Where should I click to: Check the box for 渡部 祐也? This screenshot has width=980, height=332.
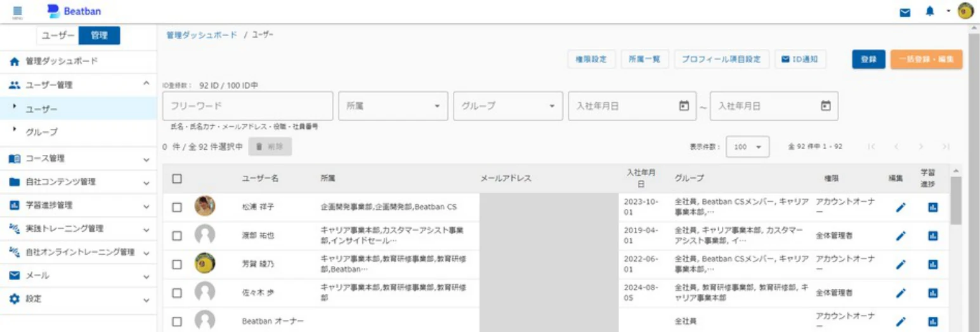[x=178, y=236]
